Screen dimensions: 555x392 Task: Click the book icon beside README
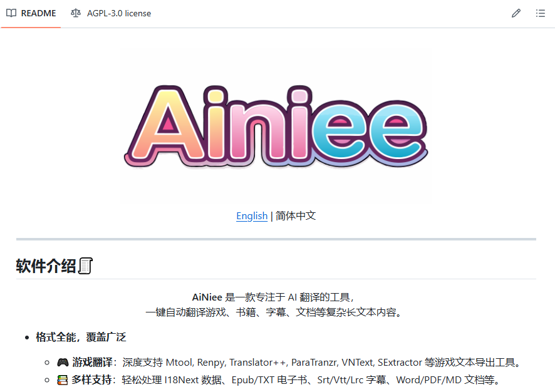tap(11, 13)
